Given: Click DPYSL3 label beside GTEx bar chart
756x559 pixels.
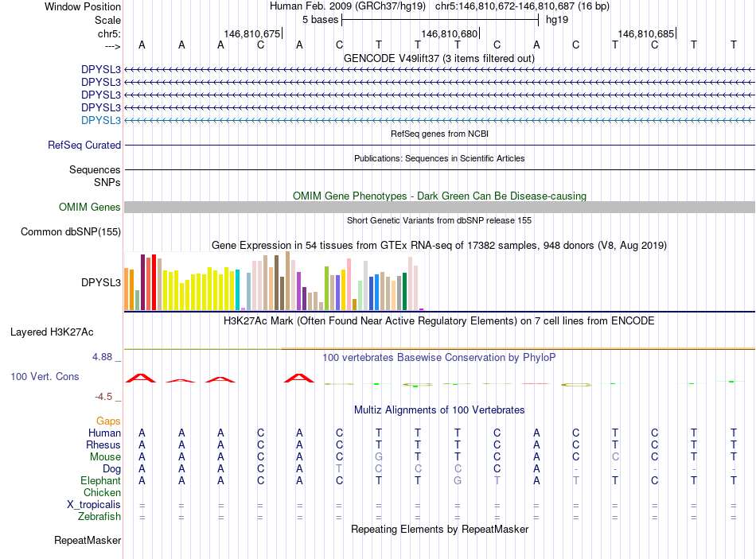Looking at the screenshot, I should (x=101, y=282).
